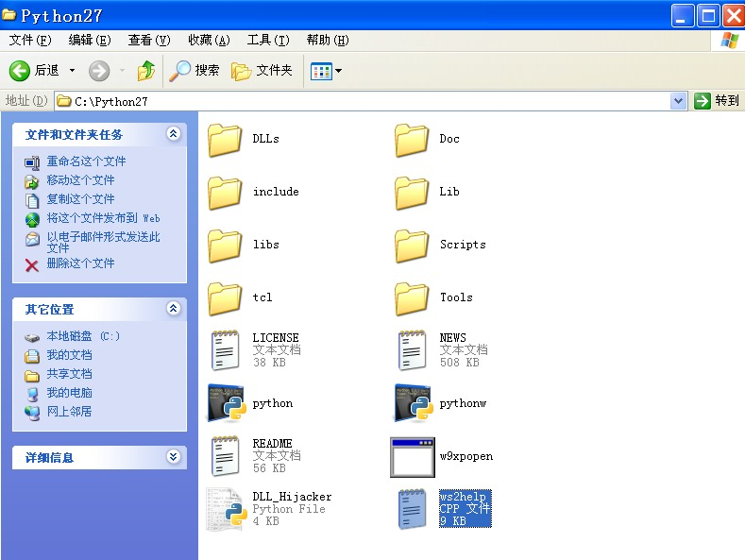Select the README text document icon
The width and height of the screenshot is (745, 560).
(225, 456)
